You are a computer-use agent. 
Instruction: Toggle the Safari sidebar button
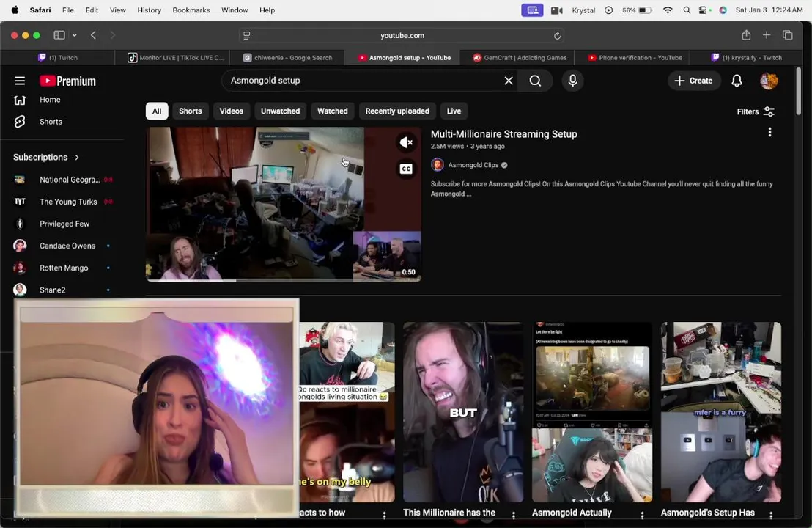pos(59,35)
